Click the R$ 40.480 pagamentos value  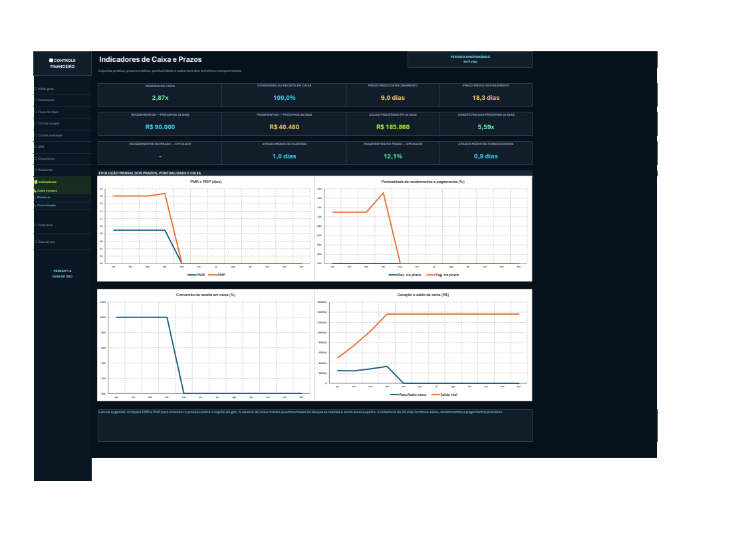click(285, 127)
